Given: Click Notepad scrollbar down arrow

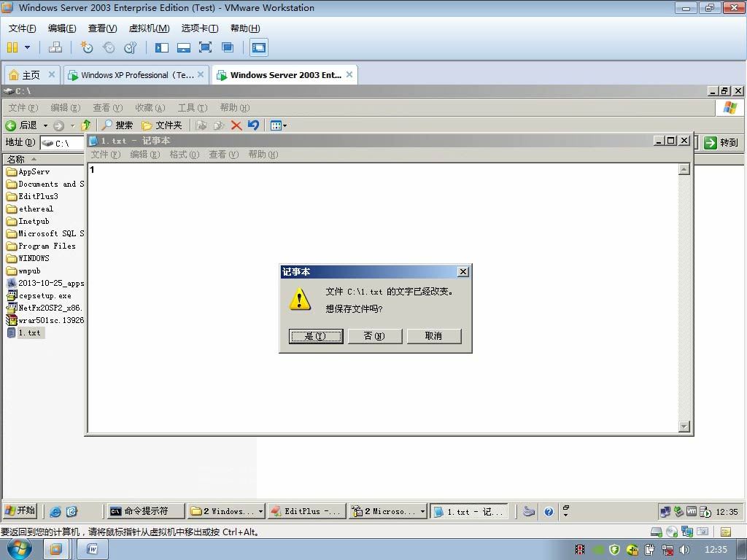Looking at the screenshot, I should point(684,427).
